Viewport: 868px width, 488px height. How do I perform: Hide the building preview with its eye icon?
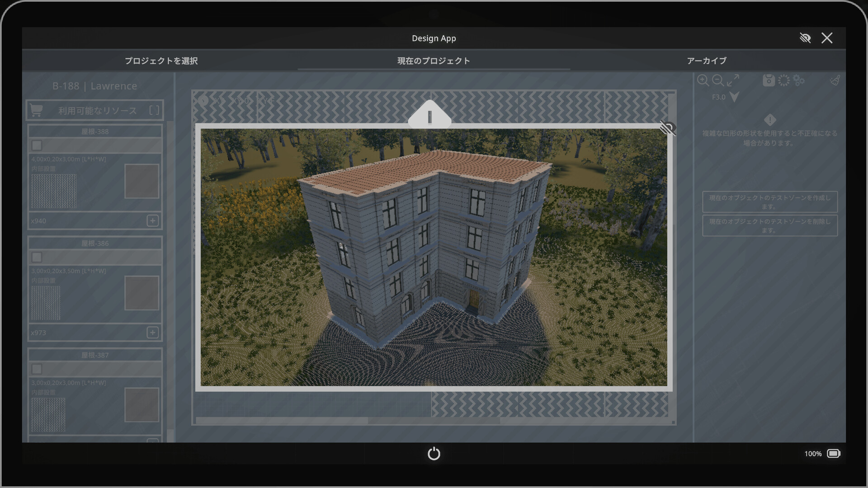coord(667,128)
